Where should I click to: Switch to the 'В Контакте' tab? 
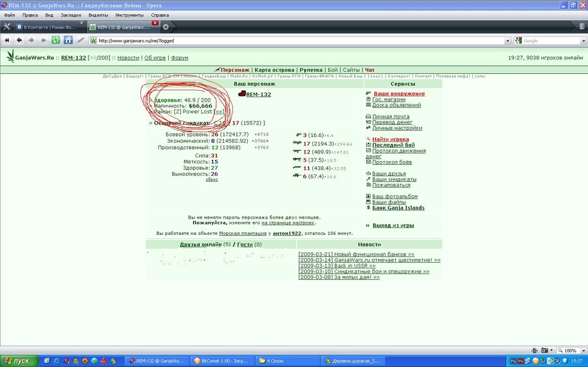(x=50, y=27)
